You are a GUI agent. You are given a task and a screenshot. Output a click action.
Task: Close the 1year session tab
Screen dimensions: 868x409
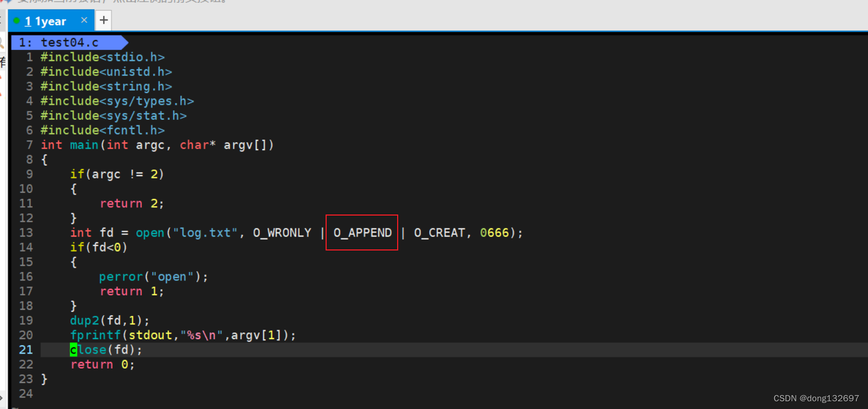click(x=84, y=20)
